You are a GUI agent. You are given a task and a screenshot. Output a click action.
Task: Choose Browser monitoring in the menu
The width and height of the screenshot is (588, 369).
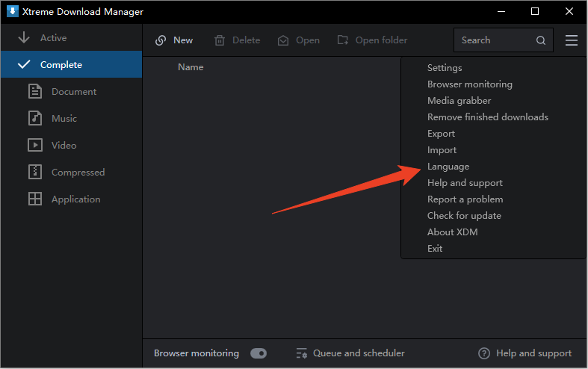click(469, 84)
